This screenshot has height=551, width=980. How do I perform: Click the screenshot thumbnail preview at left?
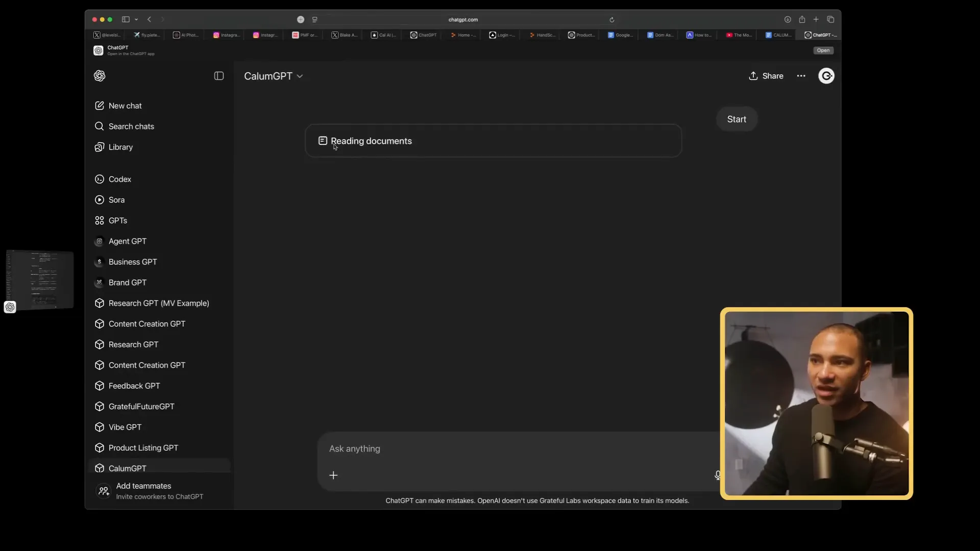coord(40,280)
